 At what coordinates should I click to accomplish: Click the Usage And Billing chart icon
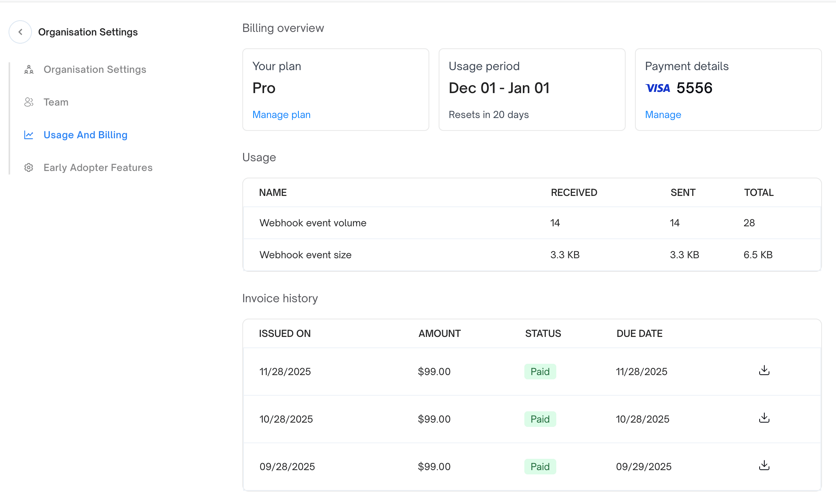(28, 134)
